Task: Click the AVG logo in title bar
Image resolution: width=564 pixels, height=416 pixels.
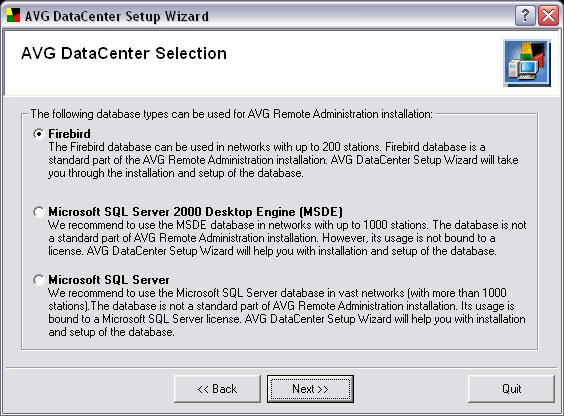Action: click(13, 15)
